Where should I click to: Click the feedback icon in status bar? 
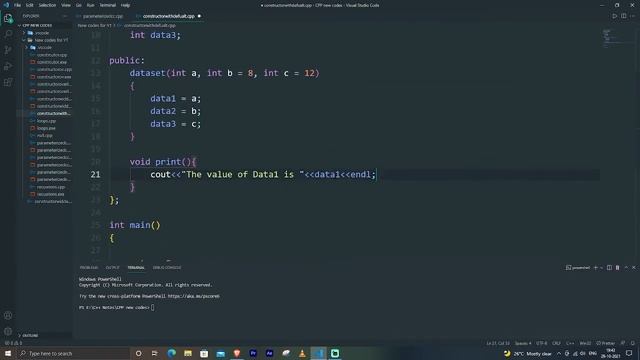tap(623, 343)
